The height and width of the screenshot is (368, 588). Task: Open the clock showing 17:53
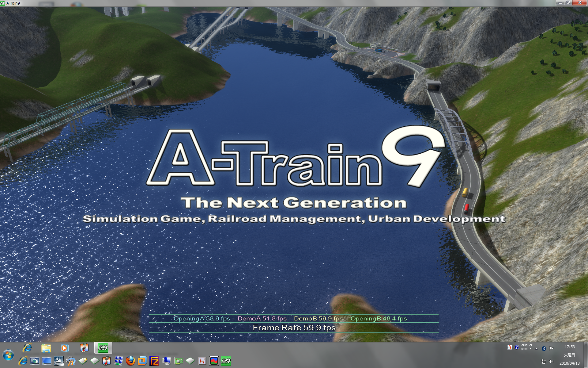point(570,347)
